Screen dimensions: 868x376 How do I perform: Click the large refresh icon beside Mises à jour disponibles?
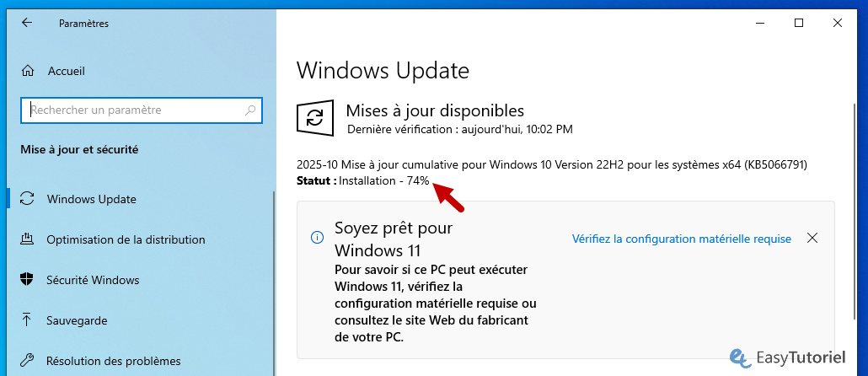315,118
